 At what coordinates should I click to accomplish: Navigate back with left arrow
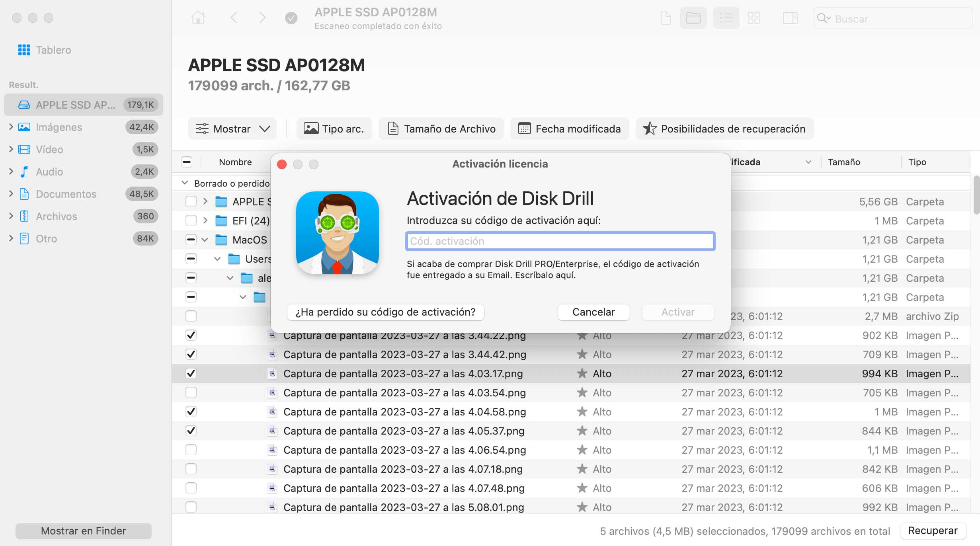234,18
